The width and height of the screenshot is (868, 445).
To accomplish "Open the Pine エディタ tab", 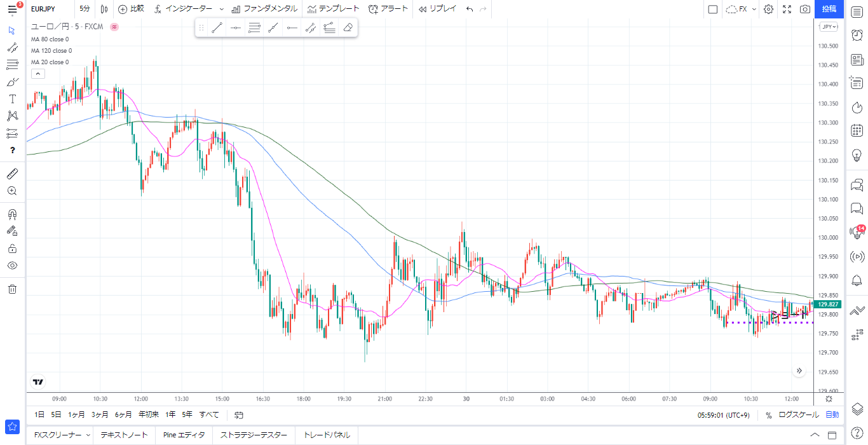I will point(184,435).
